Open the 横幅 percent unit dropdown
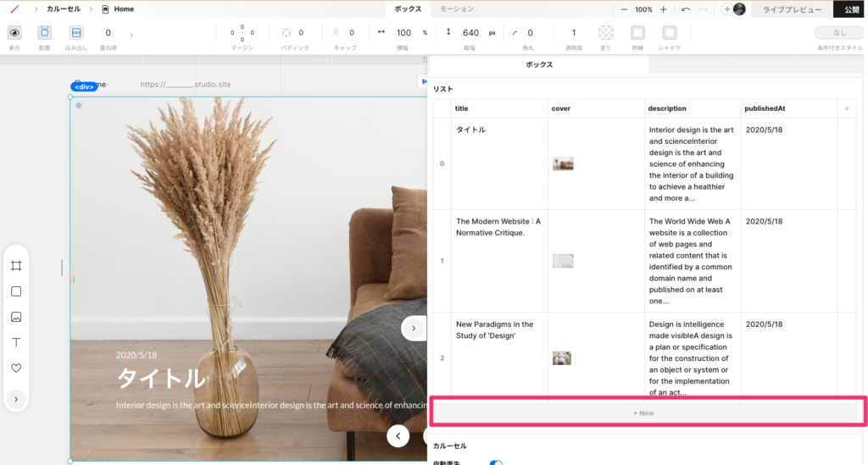Screen dimensions: 868x465 pos(426,33)
